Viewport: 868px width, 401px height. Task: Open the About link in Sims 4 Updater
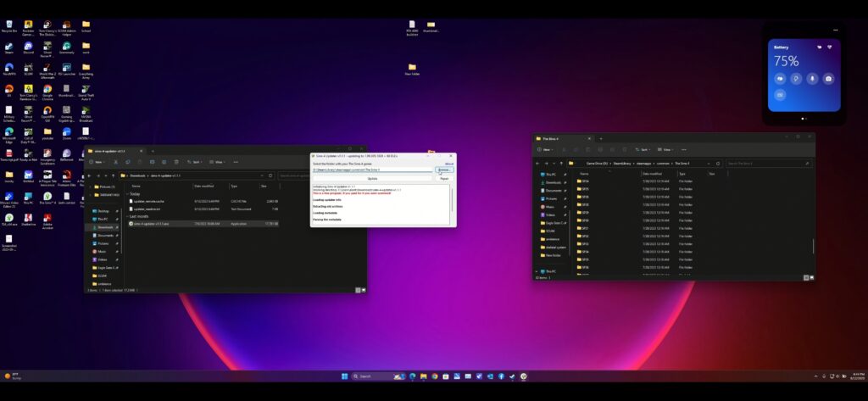(449, 164)
